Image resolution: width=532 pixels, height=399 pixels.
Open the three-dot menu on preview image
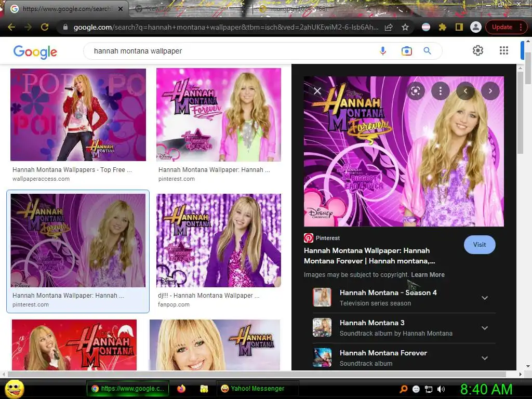441,91
